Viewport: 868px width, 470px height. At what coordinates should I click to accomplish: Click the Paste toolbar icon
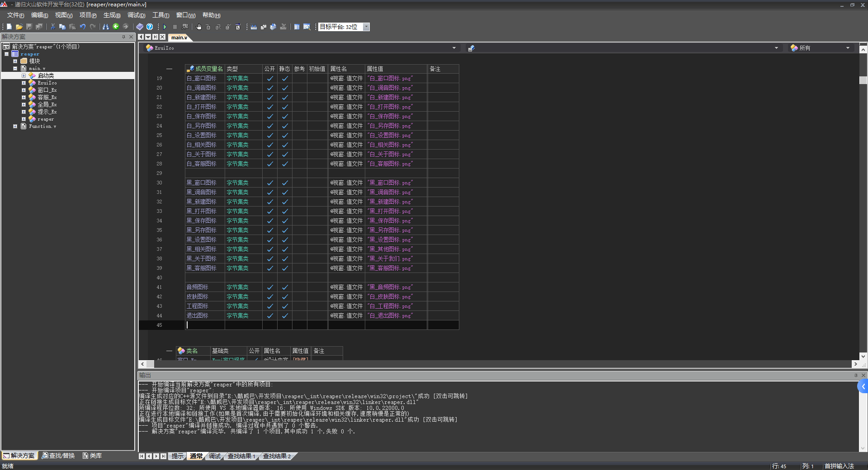[x=72, y=27]
